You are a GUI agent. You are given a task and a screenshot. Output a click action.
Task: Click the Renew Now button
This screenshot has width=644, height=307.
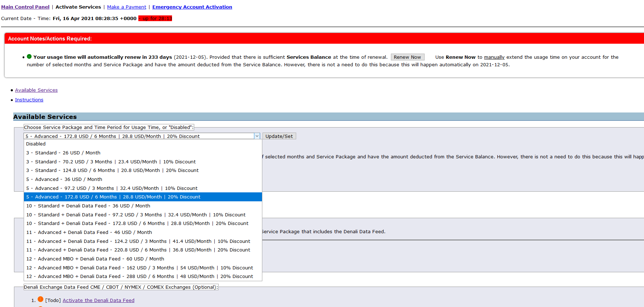click(407, 57)
